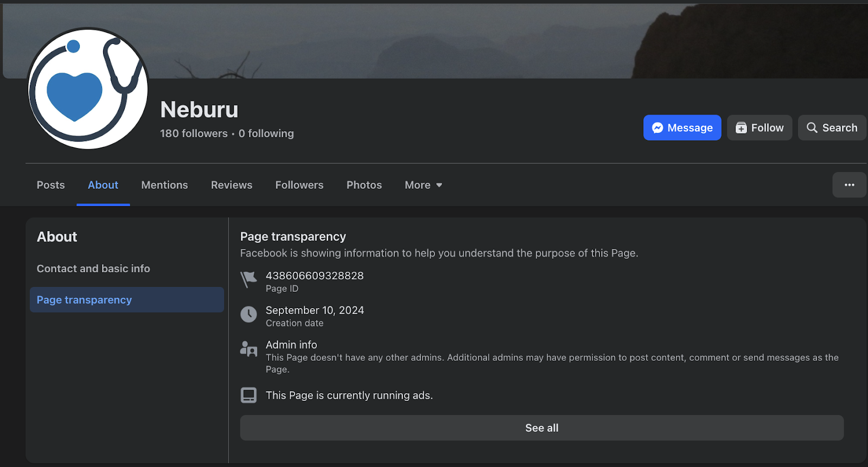
Task: Open the Photos tab
Action: pos(364,185)
